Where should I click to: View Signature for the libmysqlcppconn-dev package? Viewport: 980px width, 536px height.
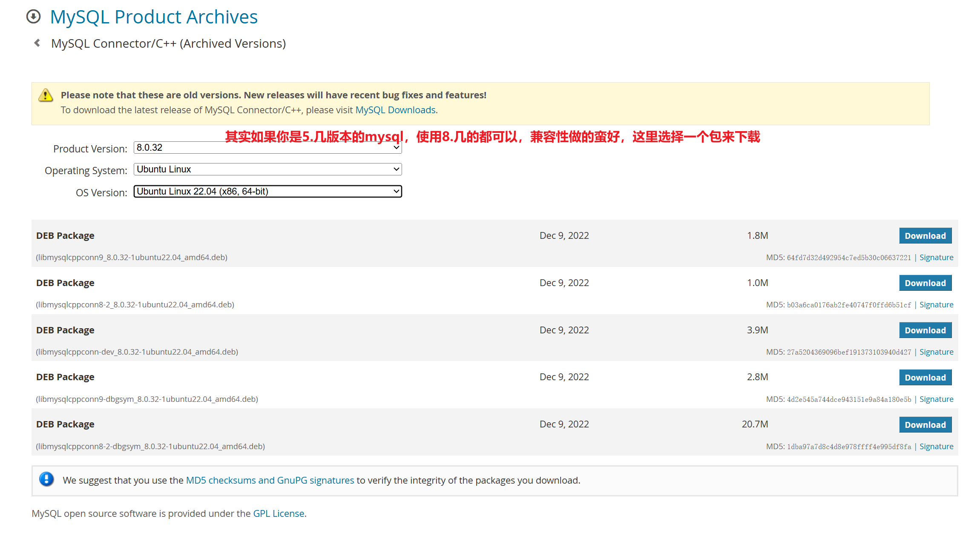936,352
